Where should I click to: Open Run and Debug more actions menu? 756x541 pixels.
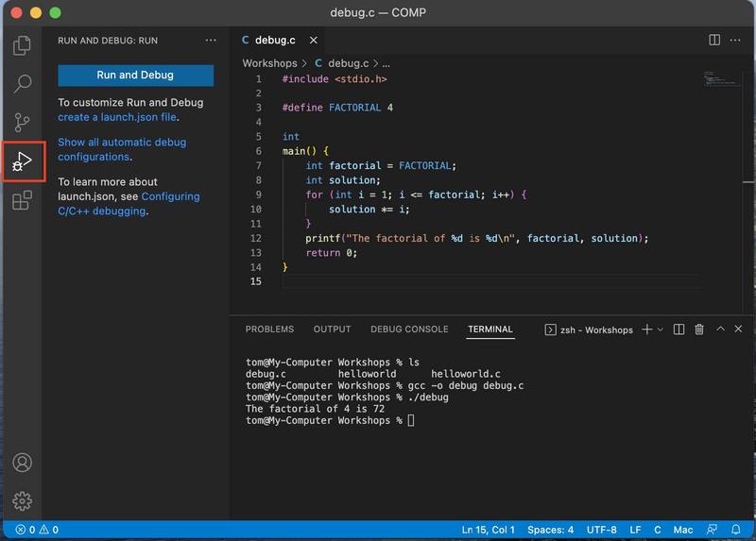(x=211, y=41)
